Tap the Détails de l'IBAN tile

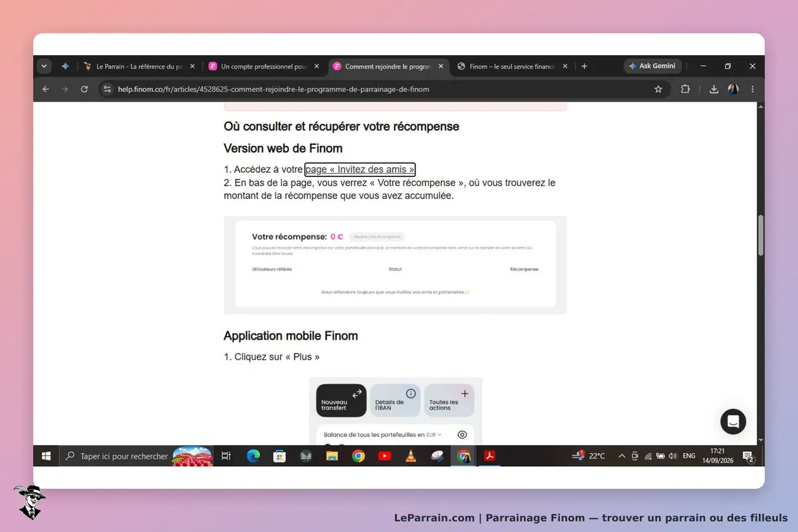[396, 401]
